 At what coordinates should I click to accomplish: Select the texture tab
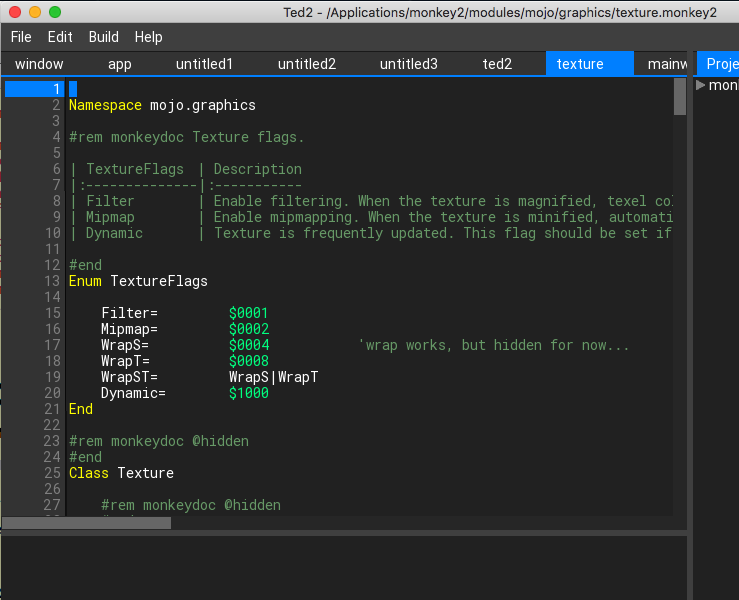pyautogui.click(x=580, y=64)
